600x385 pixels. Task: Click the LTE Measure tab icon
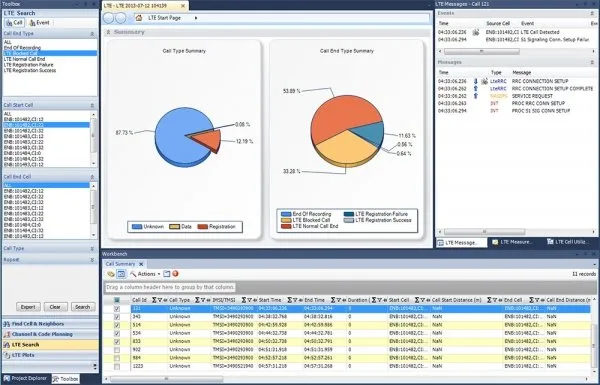point(495,242)
